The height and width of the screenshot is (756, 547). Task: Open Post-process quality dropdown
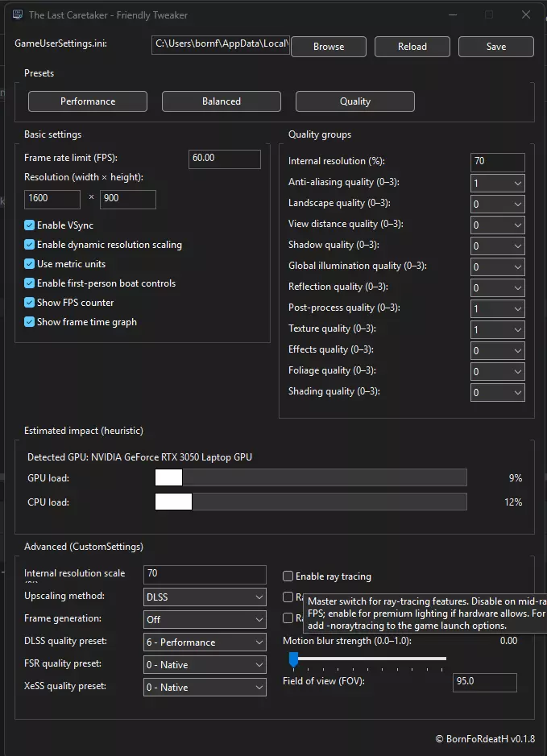pyautogui.click(x=497, y=308)
